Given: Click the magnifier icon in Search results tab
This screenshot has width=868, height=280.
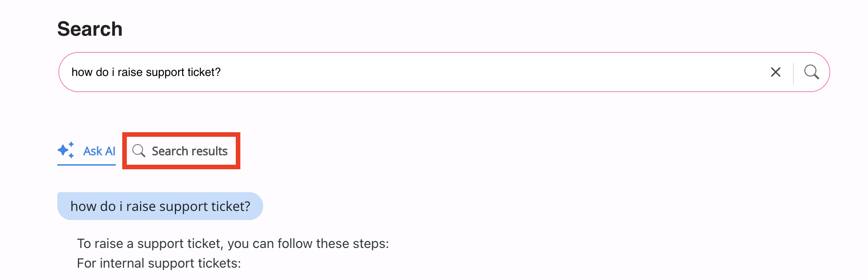Looking at the screenshot, I should [x=139, y=151].
